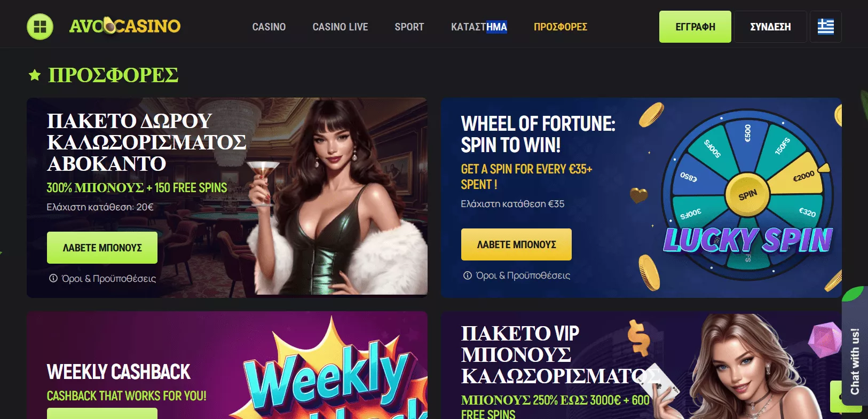
Task: Click the star icon beside ΠΡΟΣΦΟΡΕΣ heading
Action: pos(35,75)
